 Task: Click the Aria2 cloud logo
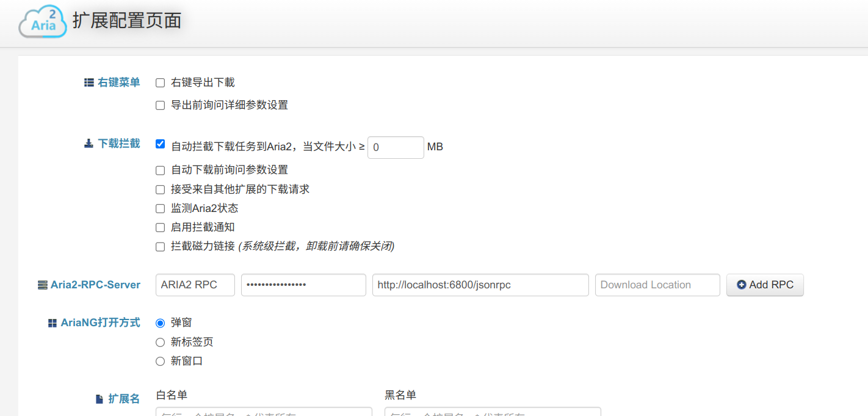[x=43, y=23]
